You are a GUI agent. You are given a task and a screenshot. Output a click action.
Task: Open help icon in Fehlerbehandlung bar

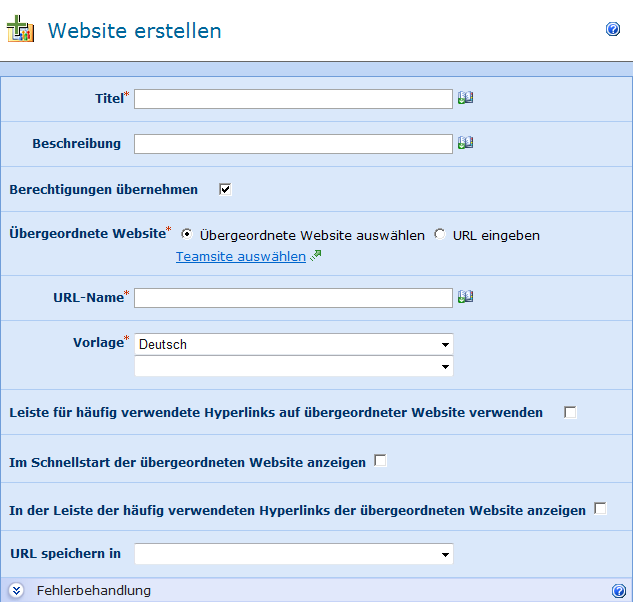619,591
